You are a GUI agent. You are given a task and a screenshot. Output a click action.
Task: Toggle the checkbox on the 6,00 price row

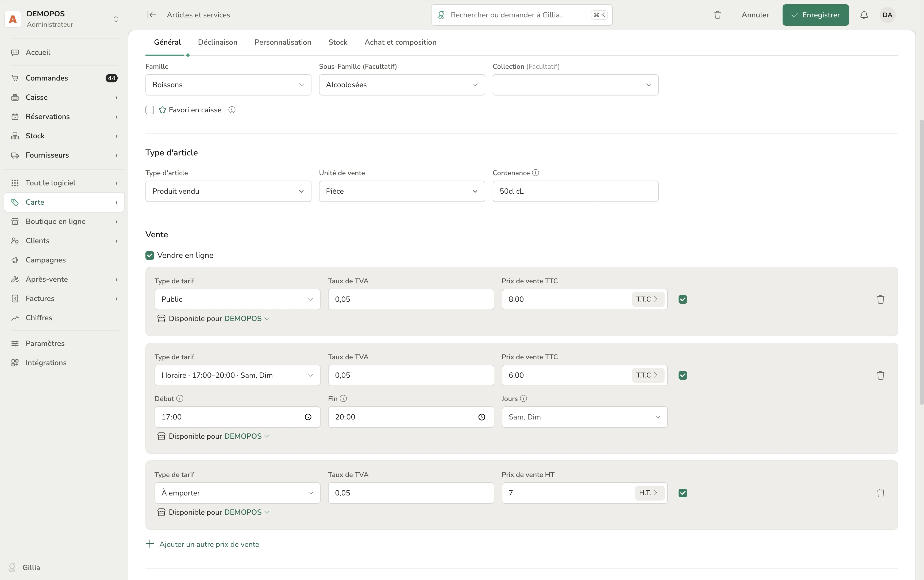(683, 375)
